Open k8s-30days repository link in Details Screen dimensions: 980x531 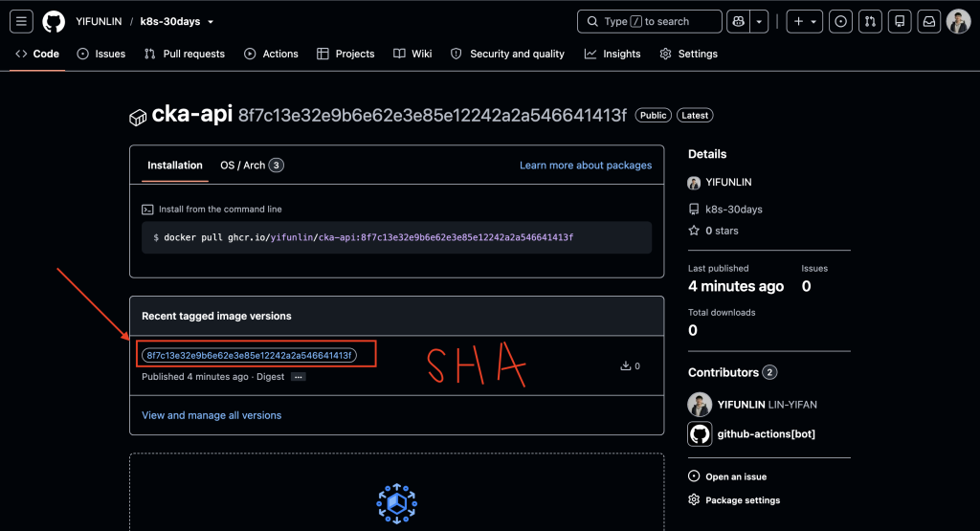point(734,210)
